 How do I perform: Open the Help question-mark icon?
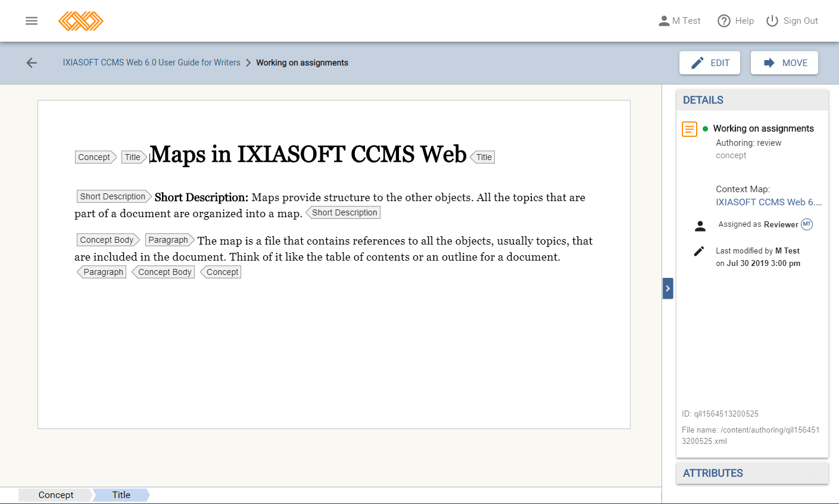click(724, 21)
